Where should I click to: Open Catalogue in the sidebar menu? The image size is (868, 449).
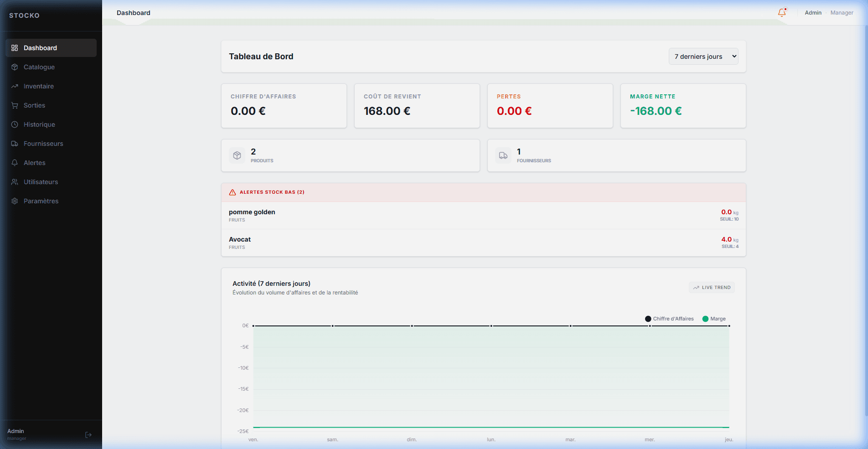click(51, 67)
